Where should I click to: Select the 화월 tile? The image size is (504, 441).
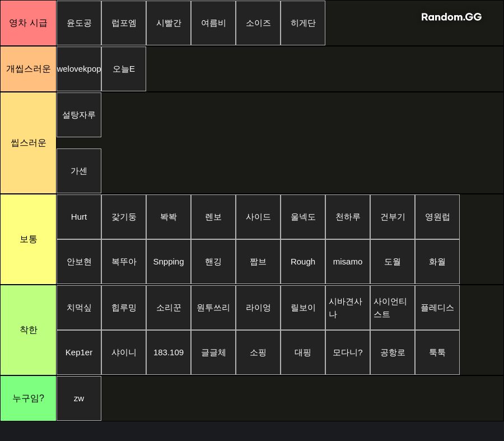(x=437, y=262)
